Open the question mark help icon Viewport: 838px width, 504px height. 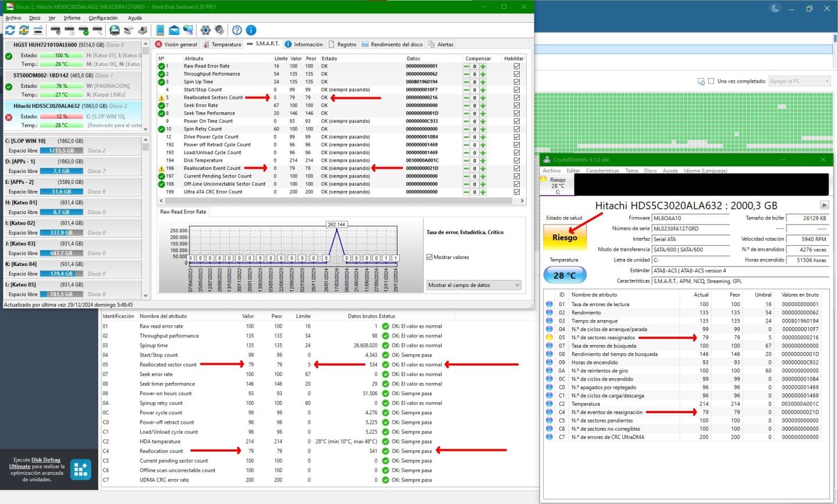click(237, 30)
